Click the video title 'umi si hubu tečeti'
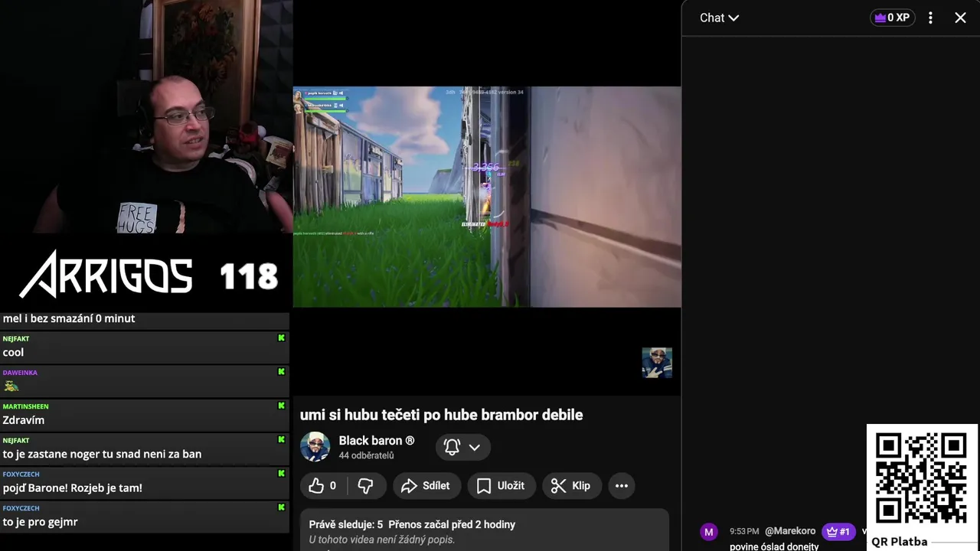Image resolution: width=980 pixels, height=551 pixels. [441, 415]
